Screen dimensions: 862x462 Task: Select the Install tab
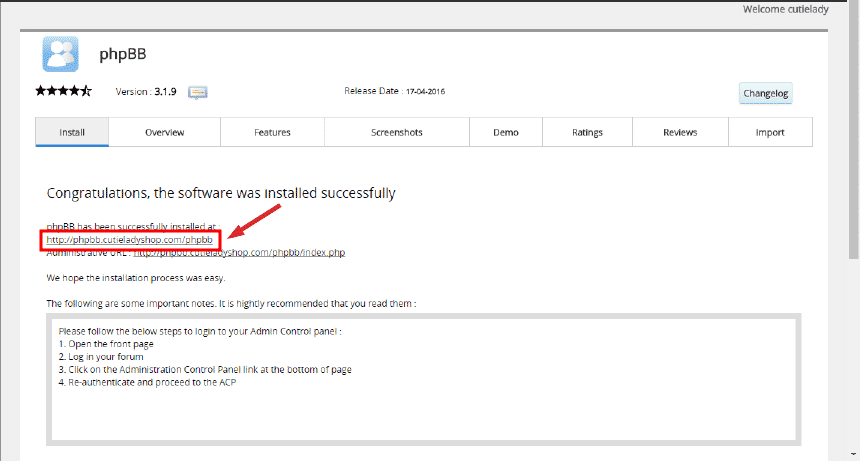coord(72,132)
